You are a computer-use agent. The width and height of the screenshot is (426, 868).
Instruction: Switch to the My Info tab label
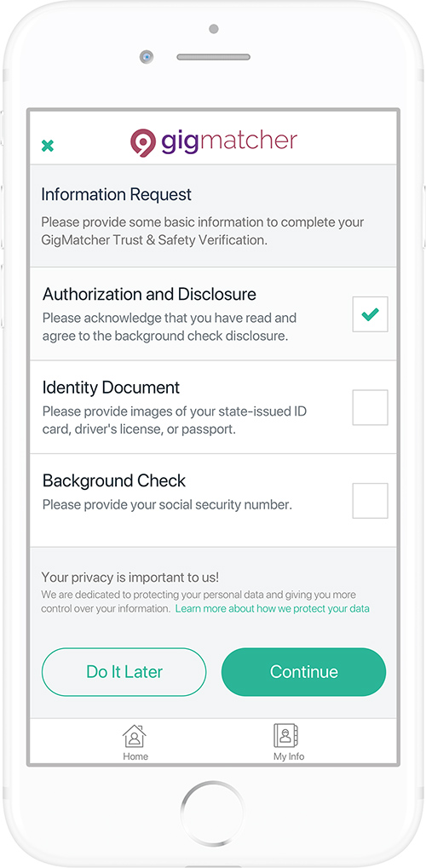pyautogui.click(x=289, y=756)
